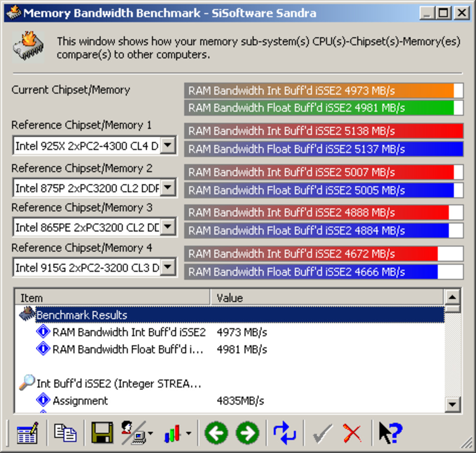Refresh benchmark with the blue arrows icon
The height and width of the screenshot is (453, 476).
coord(284,433)
